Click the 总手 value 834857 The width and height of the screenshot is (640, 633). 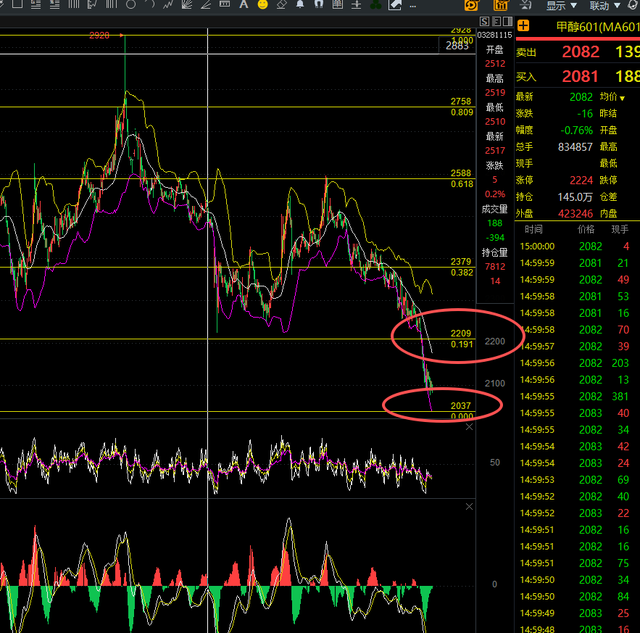[x=575, y=147]
